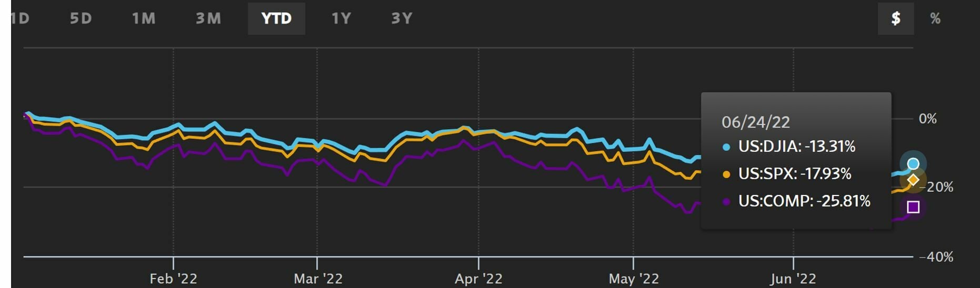The image size is (980, 288).
Task: Select the 3M range tab
Action: (208, 18)
